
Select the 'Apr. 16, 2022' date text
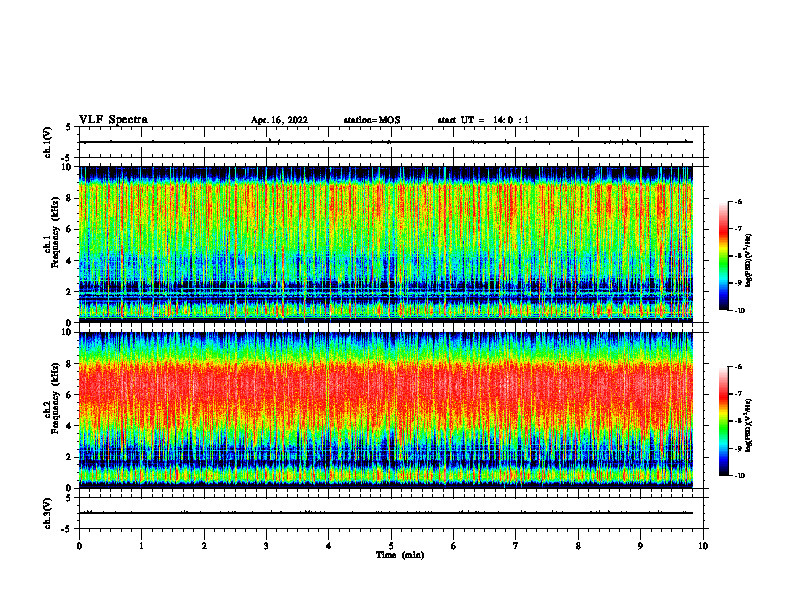tap(279, 120)
